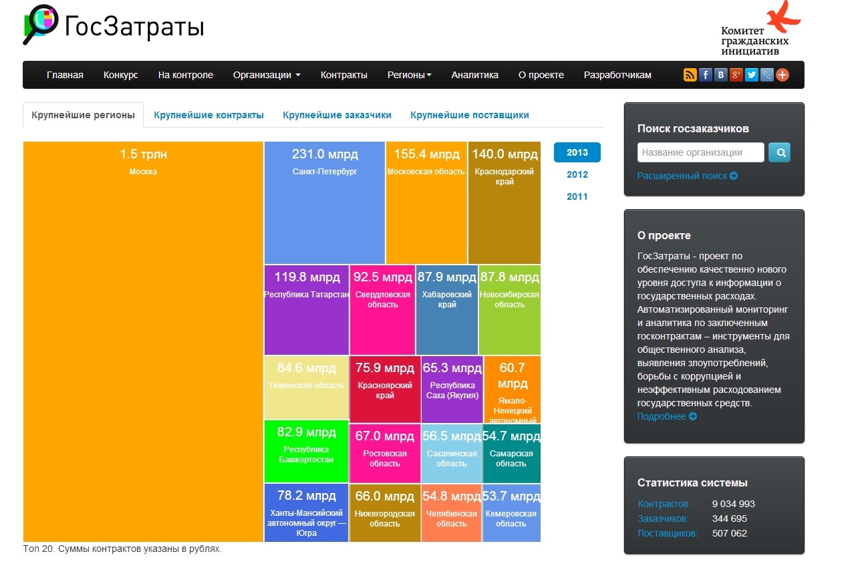The height and width of the screenshot is (588, 868).
Task: Click the Twitter bird icon
Action: [751, 75]
